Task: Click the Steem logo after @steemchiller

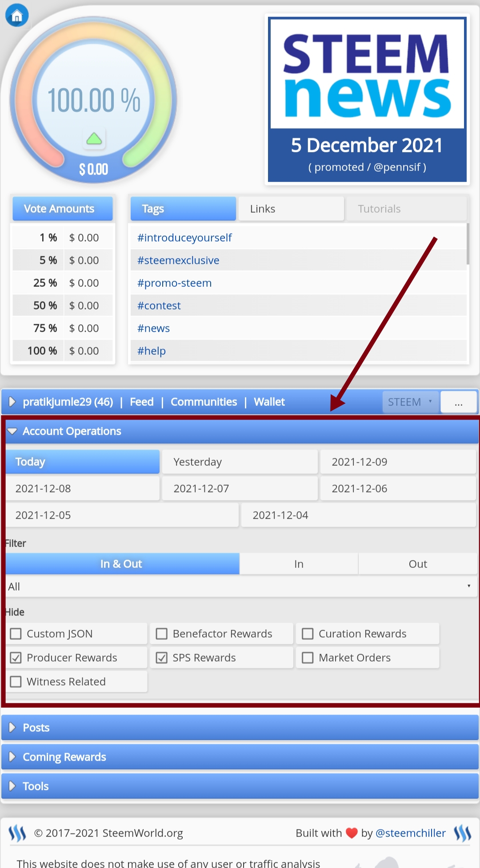Action: [x=462, y=833]
